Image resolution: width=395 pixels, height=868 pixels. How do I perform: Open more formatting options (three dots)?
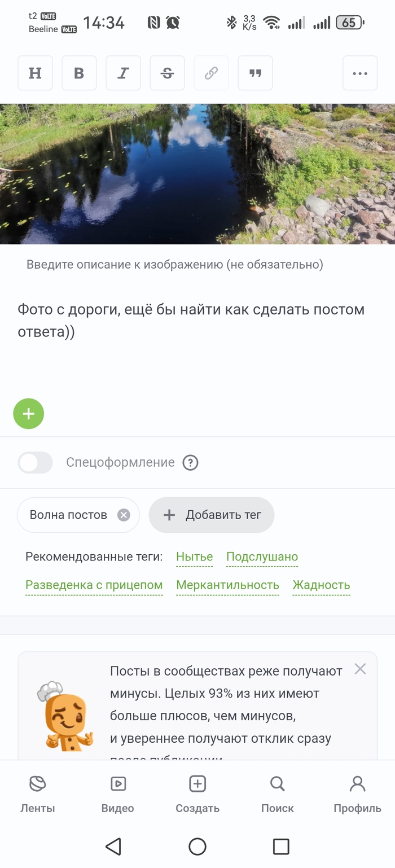pos(360,73)
